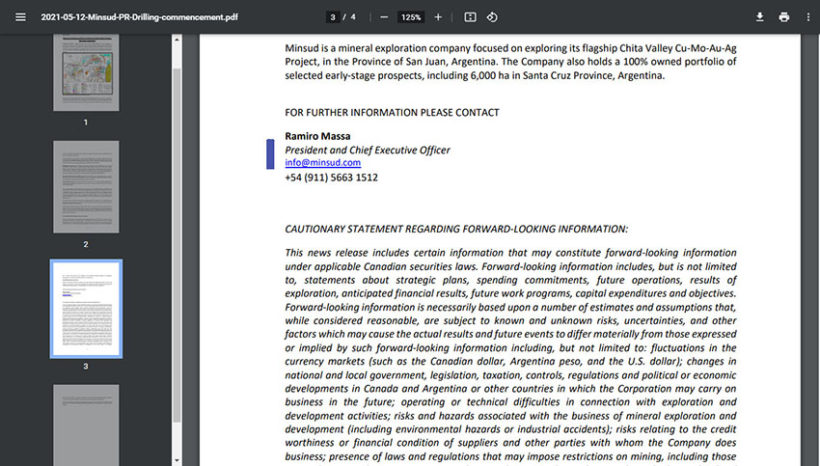Click the page number input field
Screen dimensions: 820x466
[x=332, y=17]
